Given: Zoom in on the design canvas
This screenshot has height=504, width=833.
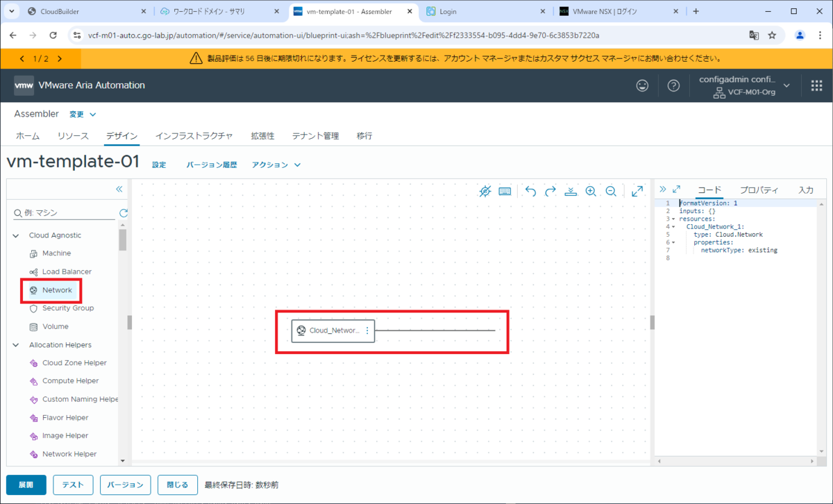Looking at the screenshot, I should [591, 191].
